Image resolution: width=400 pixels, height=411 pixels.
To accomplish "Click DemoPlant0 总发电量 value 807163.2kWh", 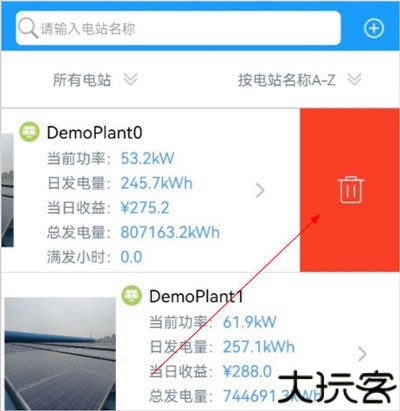I will 170,232.
